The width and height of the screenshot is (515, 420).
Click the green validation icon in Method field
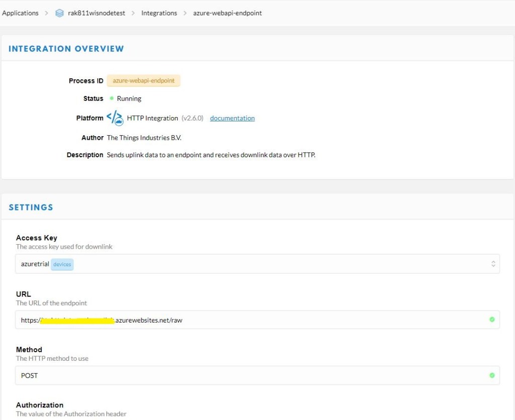click(492, 375)
